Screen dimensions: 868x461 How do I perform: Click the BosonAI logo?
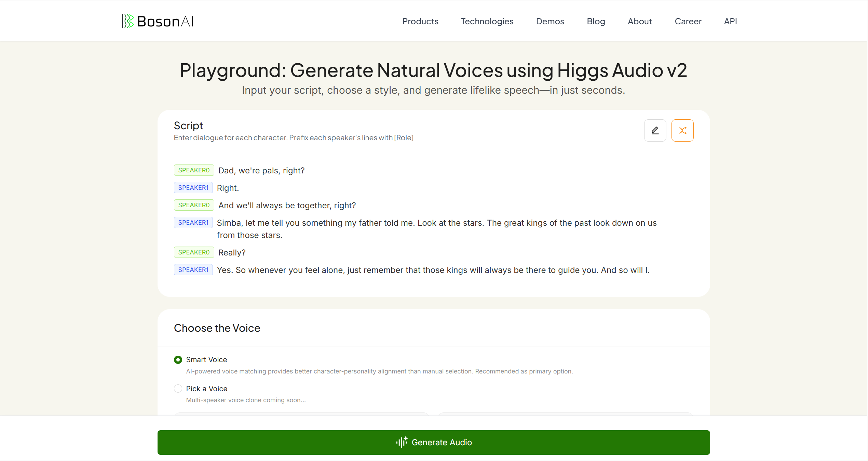(158, 21)
